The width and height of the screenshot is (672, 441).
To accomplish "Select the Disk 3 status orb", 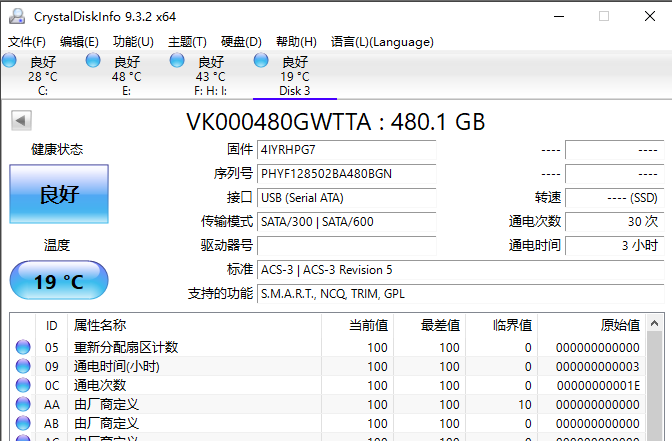I will click(262, 61).
